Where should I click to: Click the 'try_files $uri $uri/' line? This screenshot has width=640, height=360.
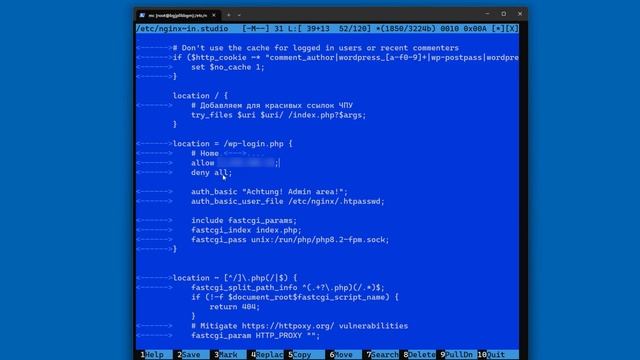pos(279,115)
